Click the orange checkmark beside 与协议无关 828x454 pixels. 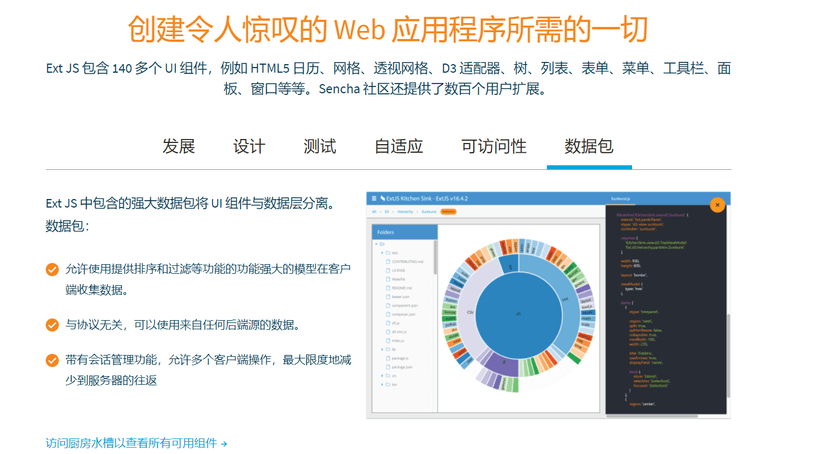[52, 325]
